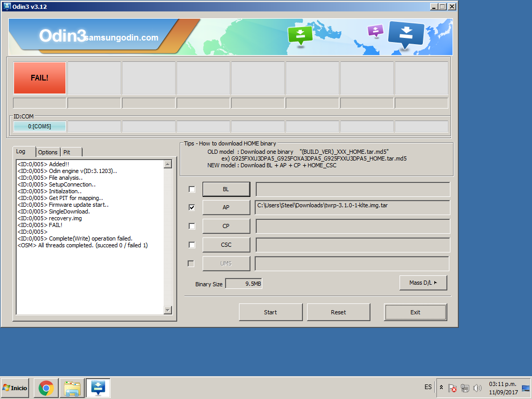Image resolution: width=532 pixels, height=399 pixels.
Task: Open the Mass D/L menu button
Action: (423, 283)
